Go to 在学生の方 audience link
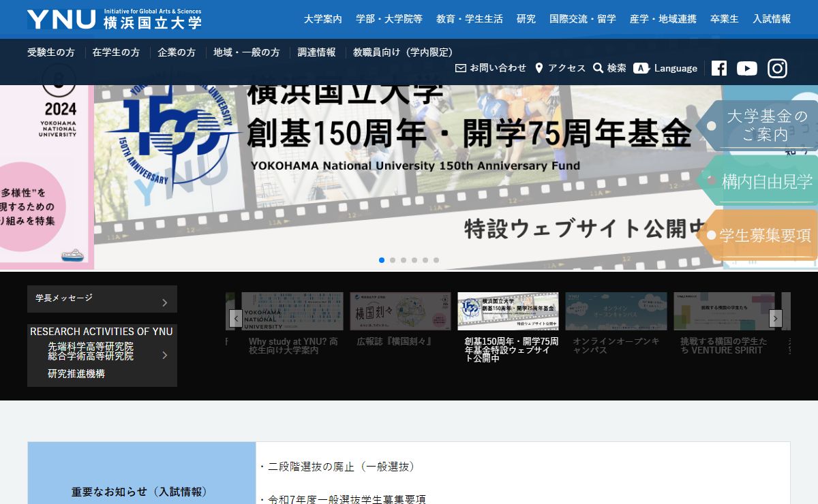Image resolution: width=818 pixels, height=504 pixels. [x=116, y=52]
